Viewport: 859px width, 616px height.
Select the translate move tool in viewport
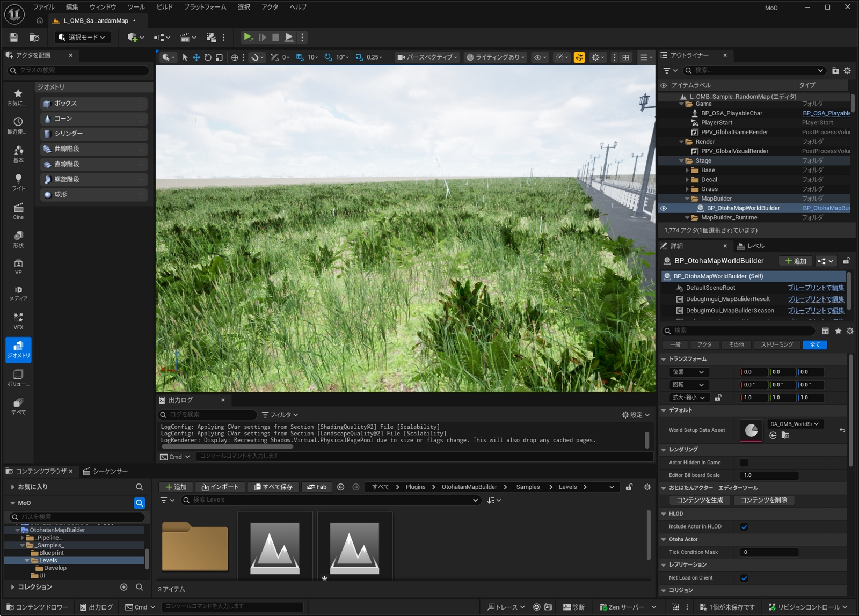click(x=196, y=57)
